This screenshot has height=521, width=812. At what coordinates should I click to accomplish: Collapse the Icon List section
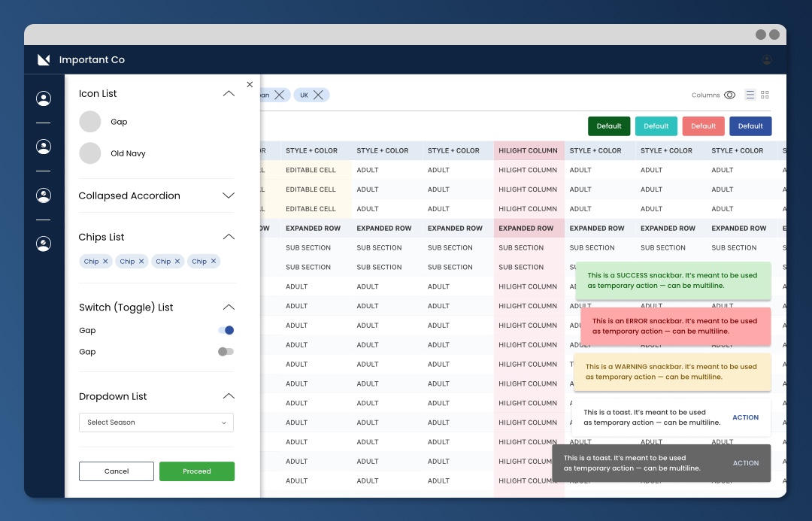229,94
